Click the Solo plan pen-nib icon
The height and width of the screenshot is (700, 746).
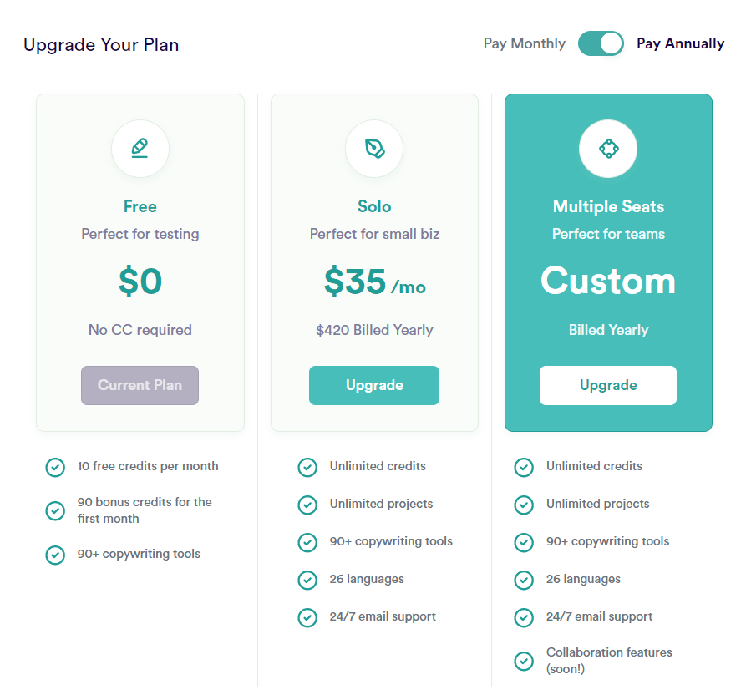point(374,149)
